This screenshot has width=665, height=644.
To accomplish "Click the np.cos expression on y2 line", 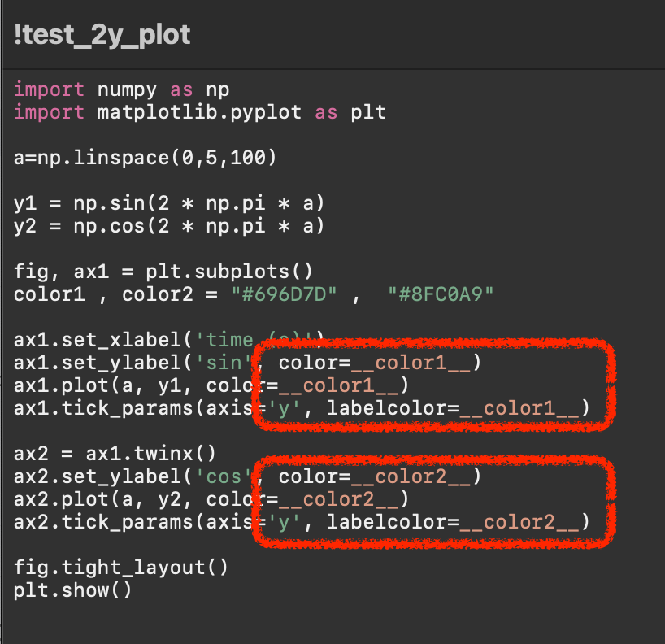I will click(199, 227).
